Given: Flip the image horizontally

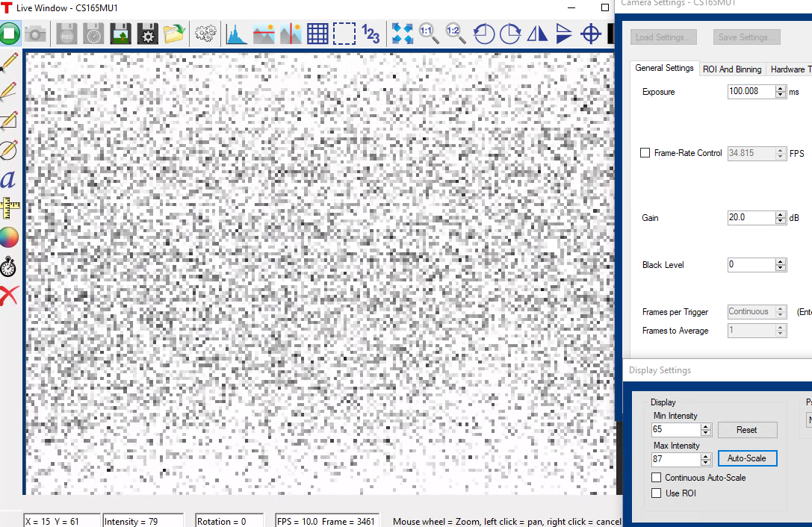Looking at the screenshot, I should 537,34.
